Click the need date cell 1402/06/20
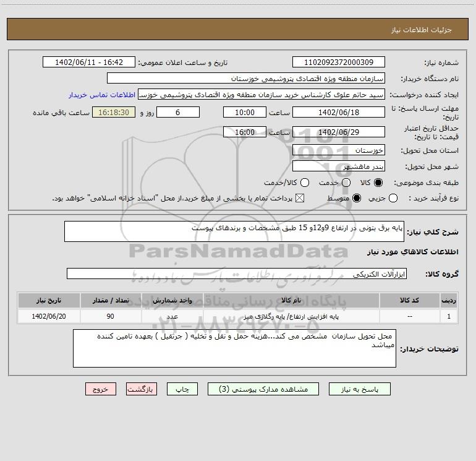Image resolution: width=476 pixels, height=461 pixels. point(49,316)
